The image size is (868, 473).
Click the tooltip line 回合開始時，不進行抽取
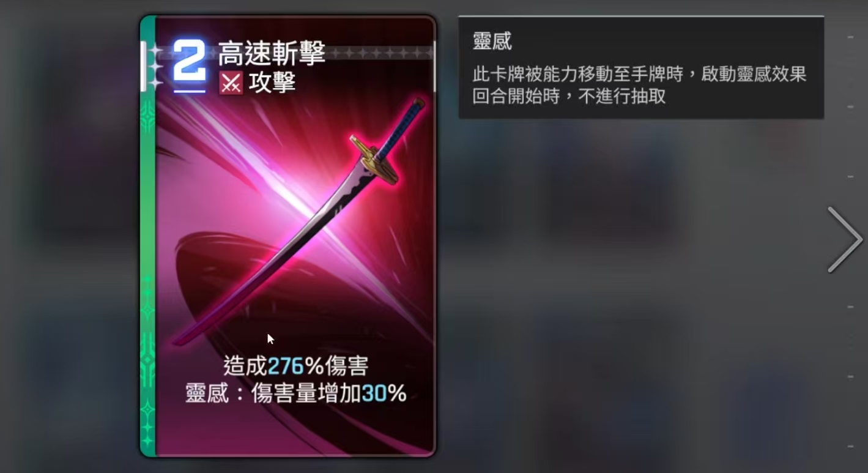pos(569,96)
